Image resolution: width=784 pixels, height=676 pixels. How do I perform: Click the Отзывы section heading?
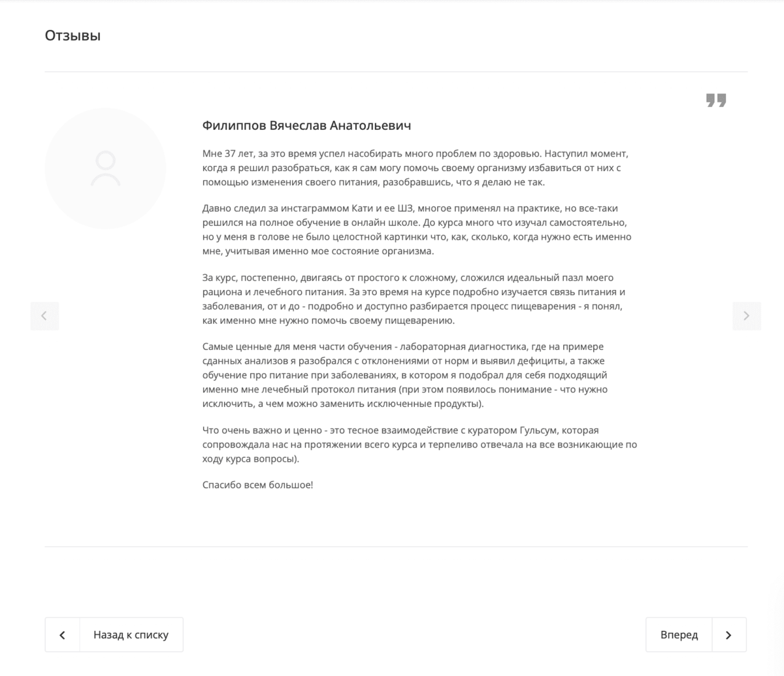[73, 35]
